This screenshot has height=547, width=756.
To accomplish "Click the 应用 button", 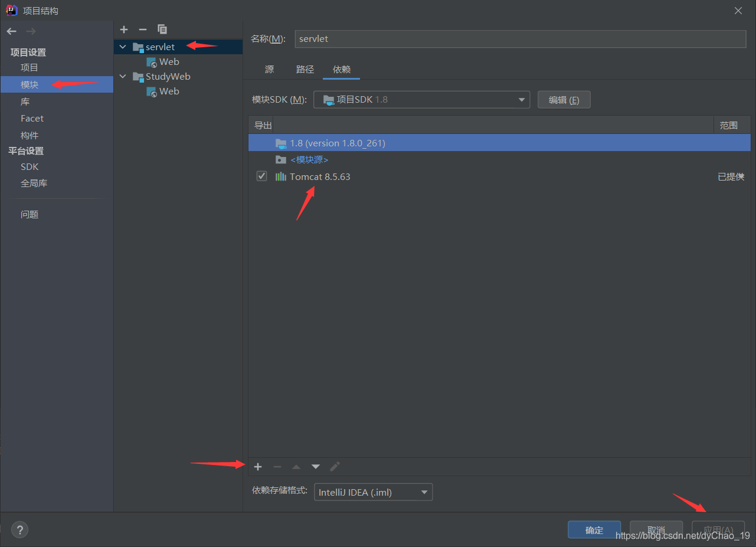I will pyautogui.click(x=718, y=530).
